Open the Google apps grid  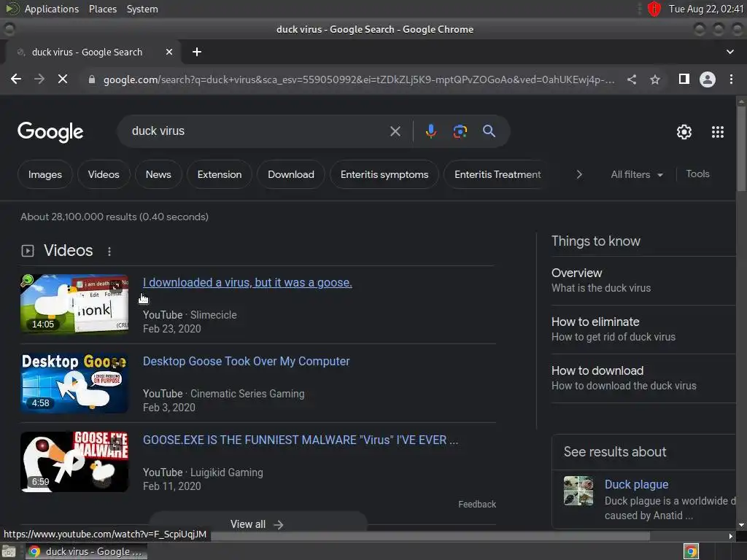pos(718,132)
